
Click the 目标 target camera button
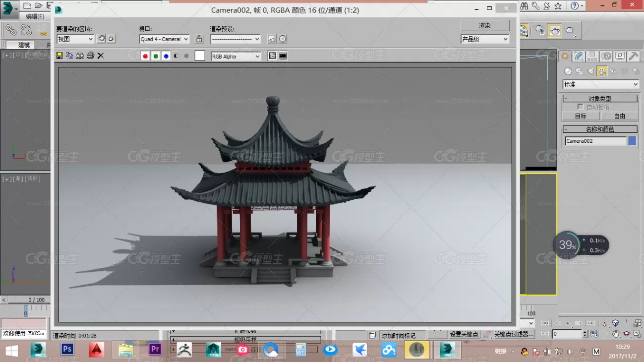click(581, 116)
